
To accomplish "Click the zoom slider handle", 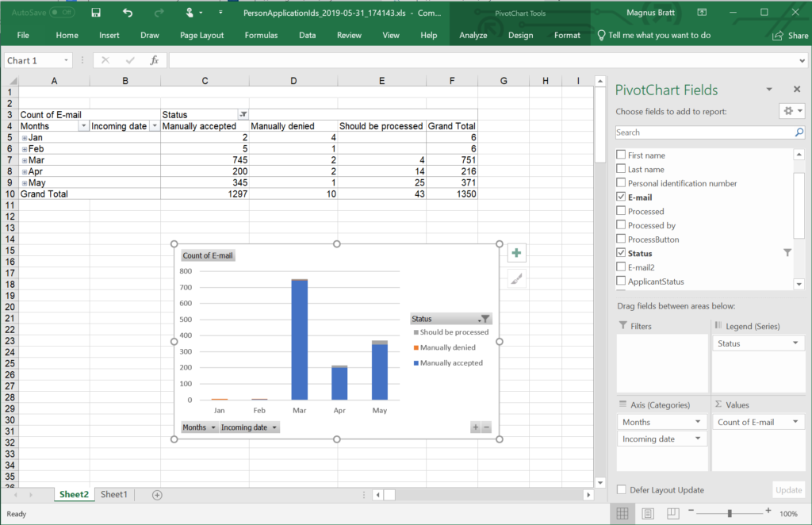I will coord(730,513).
